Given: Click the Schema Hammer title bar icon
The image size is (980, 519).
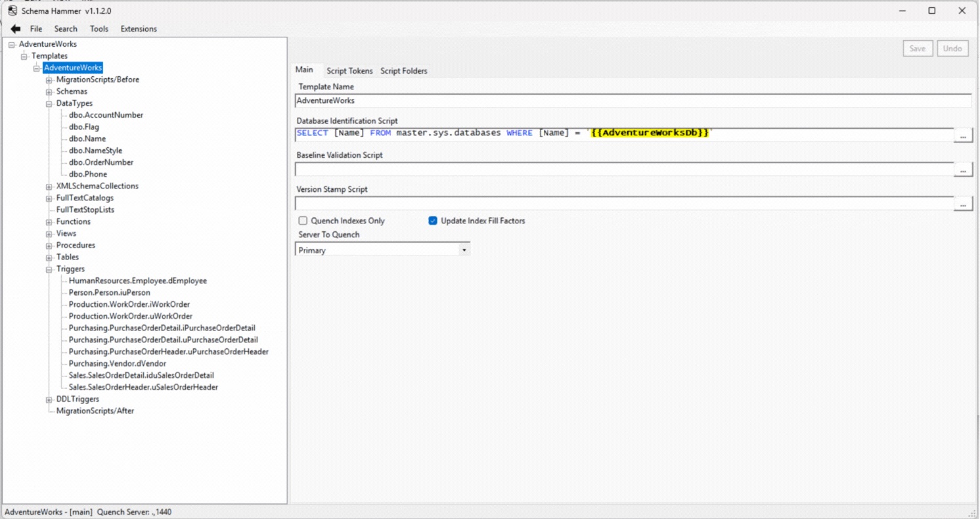Looking at the screenshot, I should click(11, 11).
